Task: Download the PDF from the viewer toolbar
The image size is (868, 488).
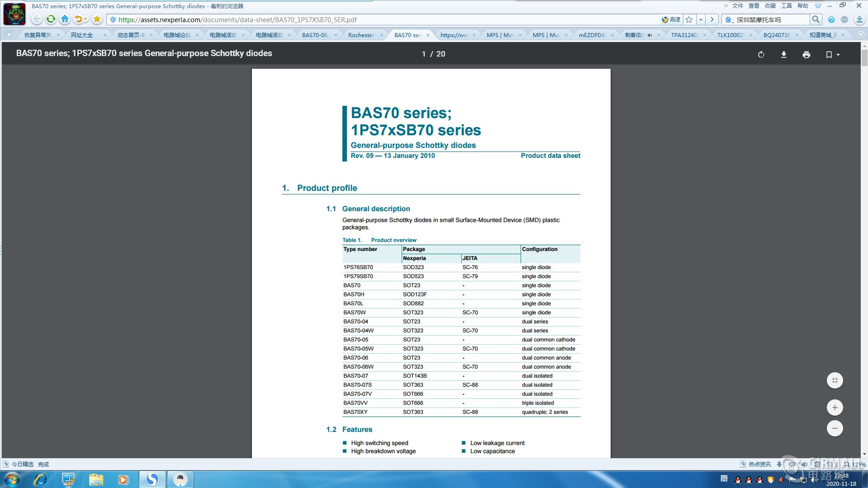Action: (x=784, y=55)
